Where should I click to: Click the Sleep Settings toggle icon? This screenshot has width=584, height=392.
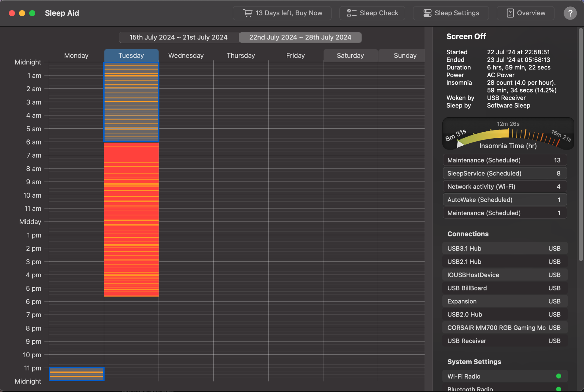pos(427,13)
